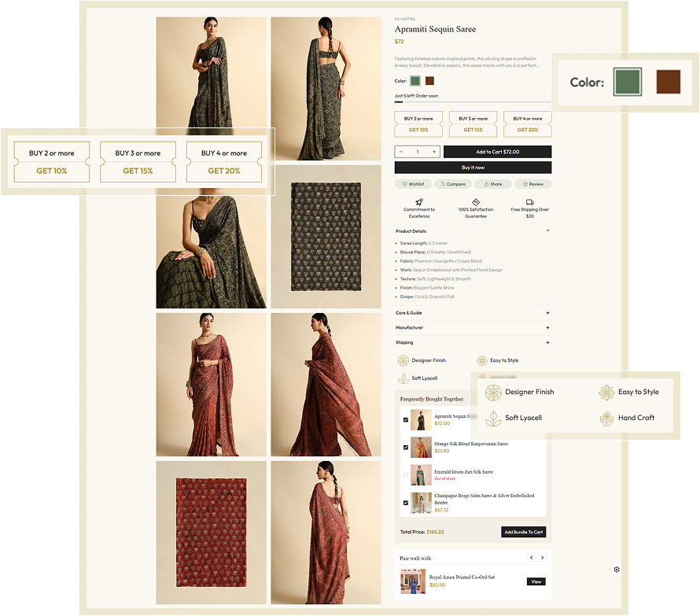Open the green saree back-view photo
700x616 pixels.
pos(326,88)
